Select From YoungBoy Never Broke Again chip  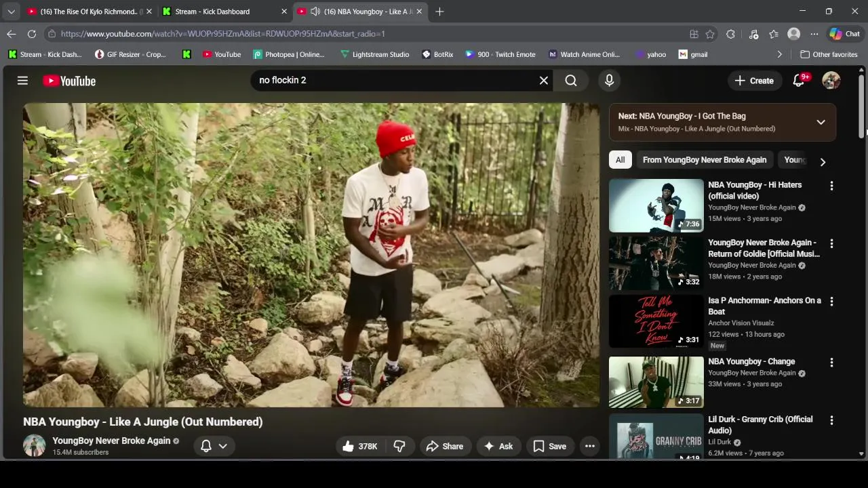click(x=705, y=160)
